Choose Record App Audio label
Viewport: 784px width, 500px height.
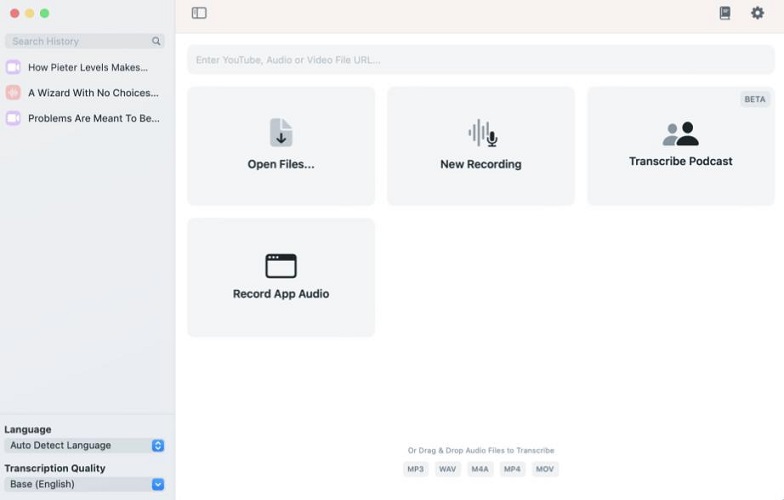click(281, 294)
